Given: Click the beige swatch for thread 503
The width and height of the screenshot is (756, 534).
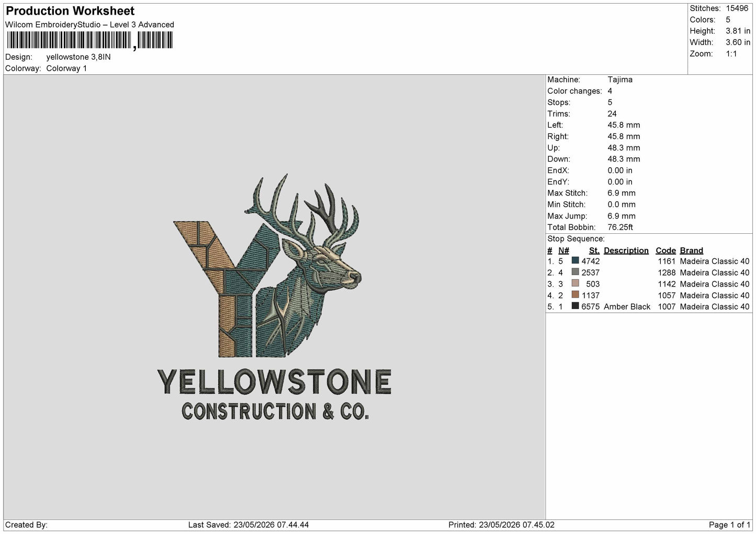Looking at the screenshot, I should point(576,283).
